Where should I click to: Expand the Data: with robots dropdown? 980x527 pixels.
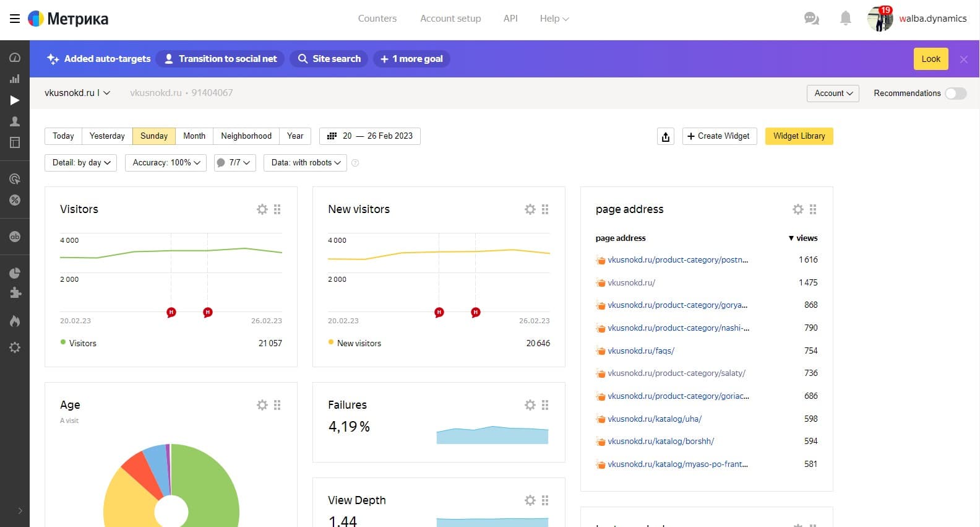(x=306, y=163)
